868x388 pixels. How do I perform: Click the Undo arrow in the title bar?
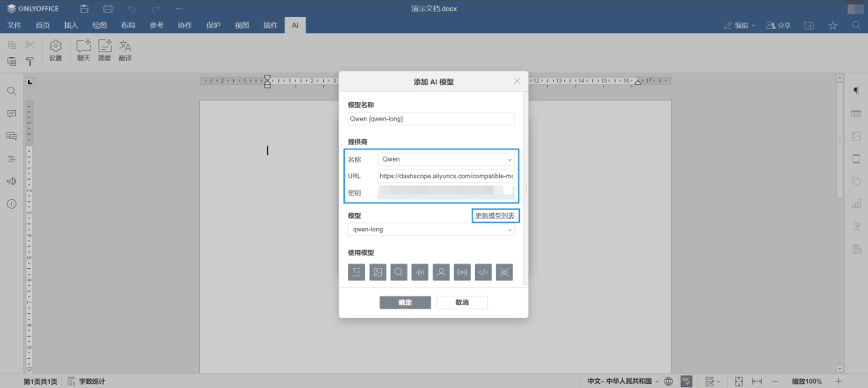click(x=131, y=9)
